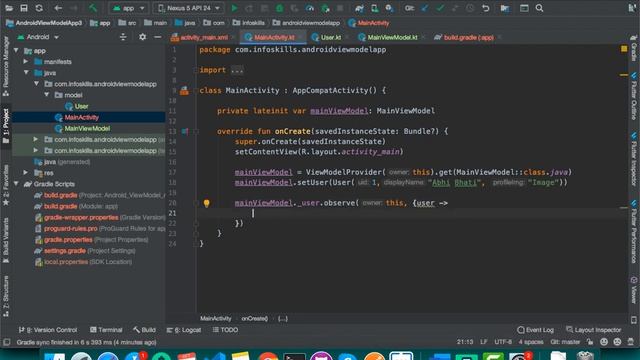Build project using the green hammer icon
640x360 pixels.
(x=93, y=8)
